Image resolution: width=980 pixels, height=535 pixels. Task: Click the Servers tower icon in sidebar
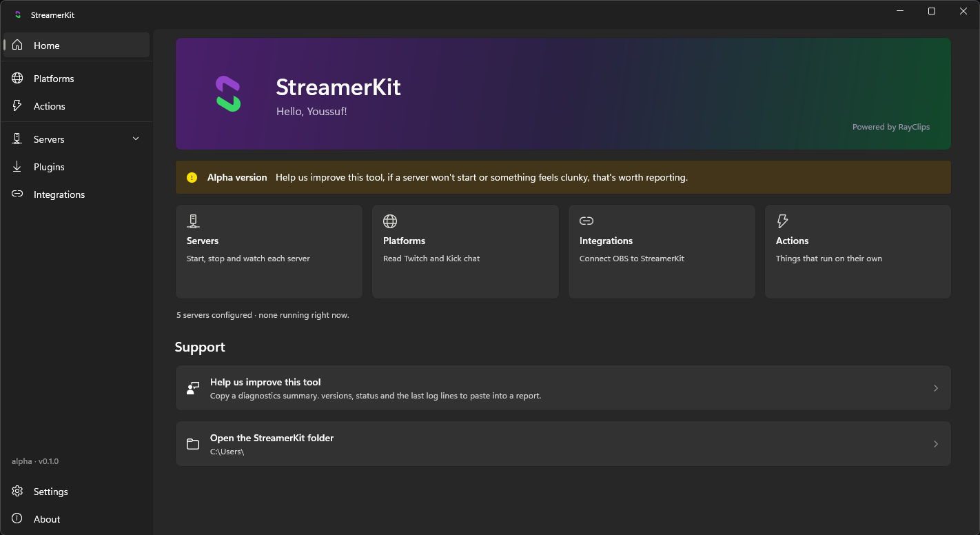coord(17,139)
